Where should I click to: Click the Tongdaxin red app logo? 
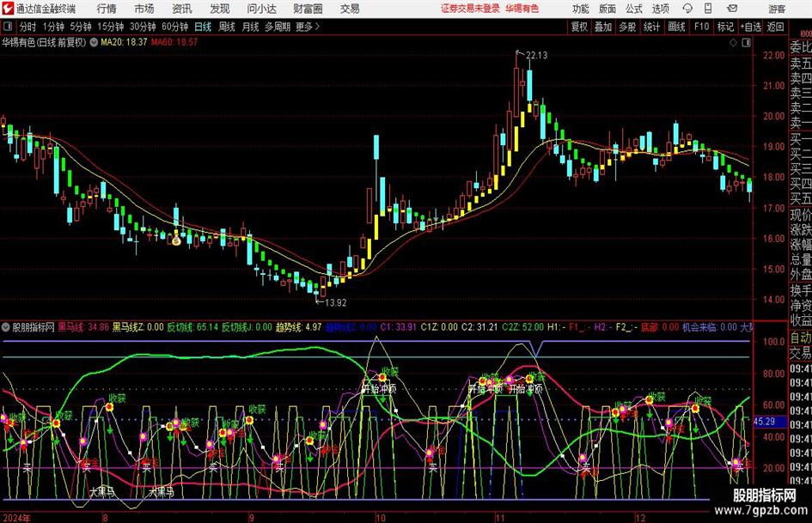(x=7, y=9)
